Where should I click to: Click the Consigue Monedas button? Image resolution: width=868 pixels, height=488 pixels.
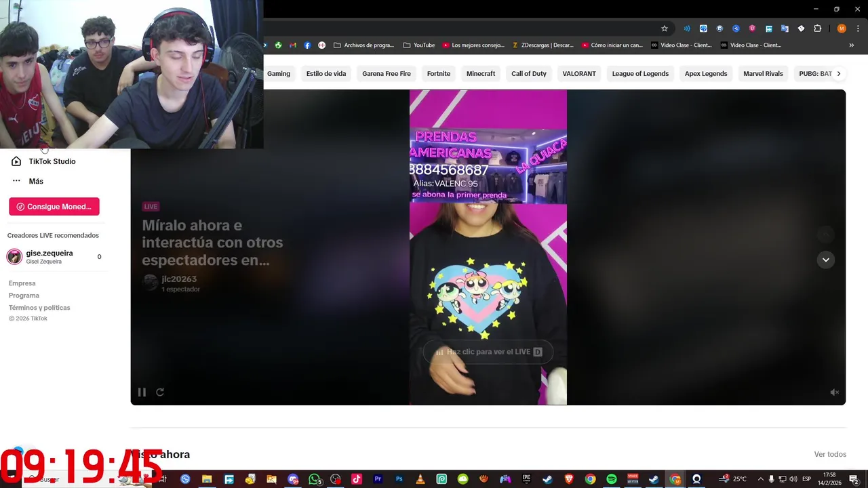(54, 207)
